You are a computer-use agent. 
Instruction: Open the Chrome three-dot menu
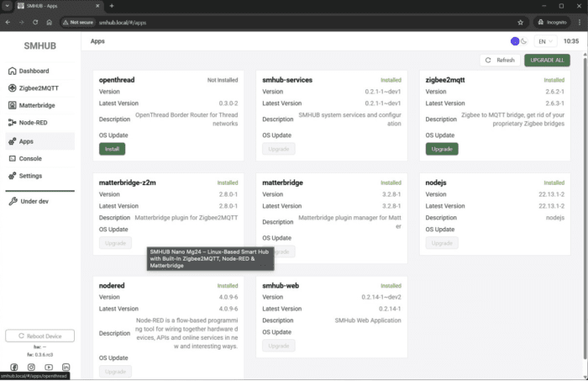[x=576, y=23]
